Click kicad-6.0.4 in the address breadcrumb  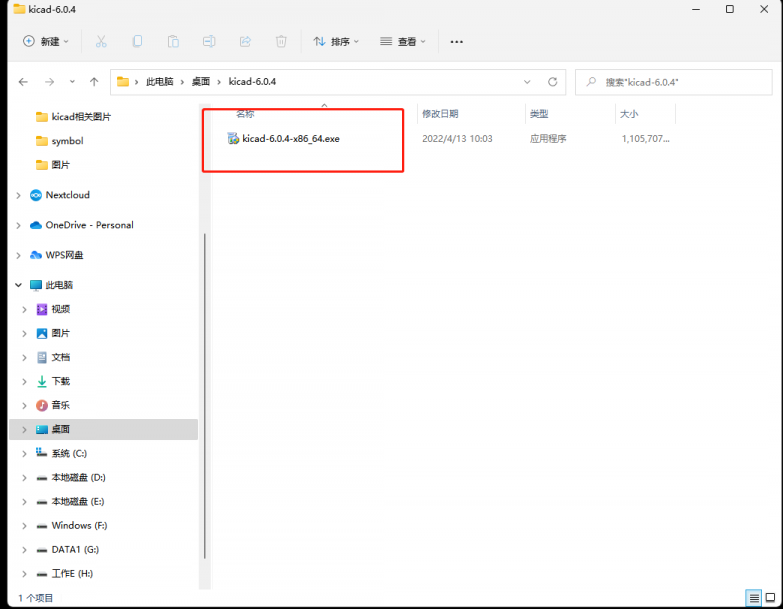pos(252,82)
